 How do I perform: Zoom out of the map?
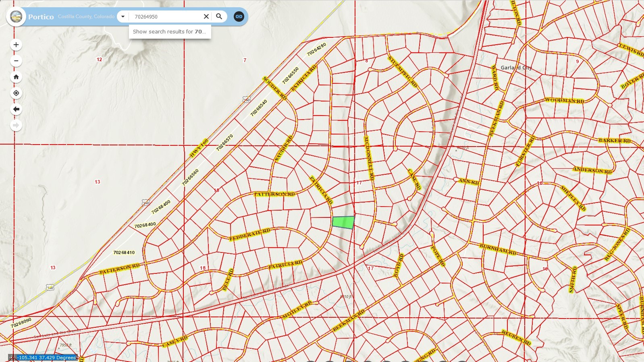click(x=16, y=61)
